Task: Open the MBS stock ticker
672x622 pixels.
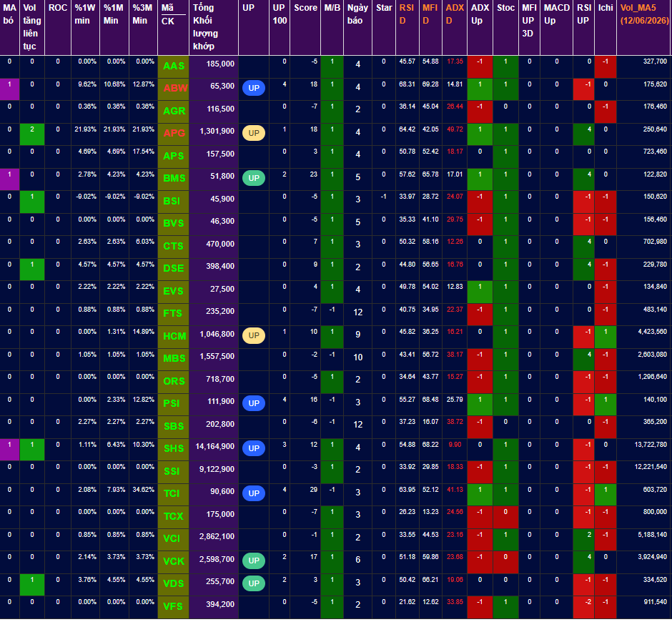Action: [174, 358]
